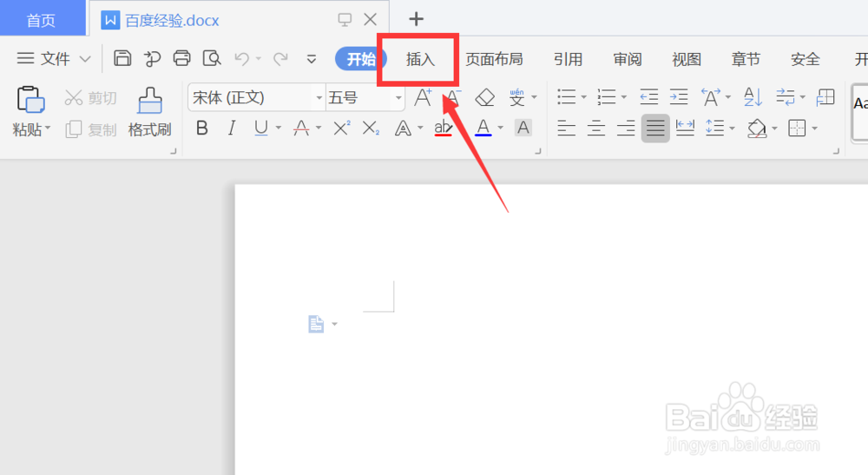Align text right
Screen dimensions: 868x475
(x=626, y=129)
